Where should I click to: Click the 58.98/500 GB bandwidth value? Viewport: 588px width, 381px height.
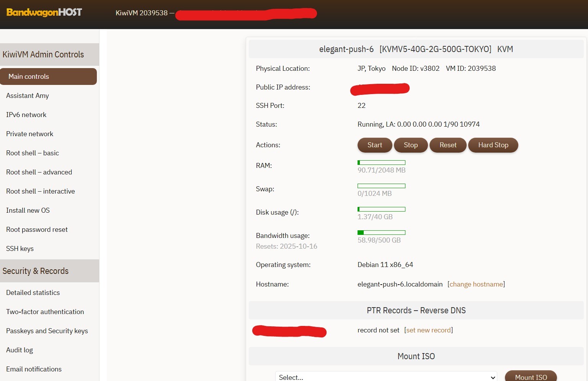pyautogui.click(x=379, y=240)
